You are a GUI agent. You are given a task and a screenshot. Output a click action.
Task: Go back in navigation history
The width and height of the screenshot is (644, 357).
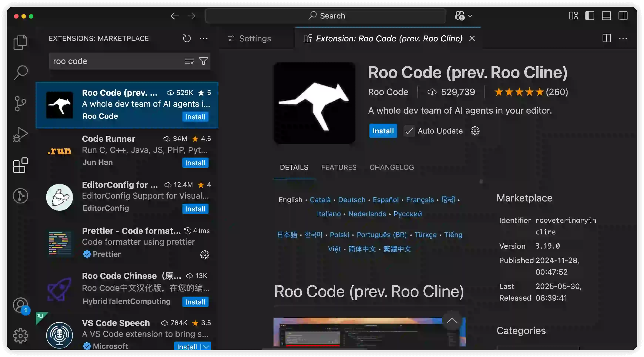(x=175, y=16)
